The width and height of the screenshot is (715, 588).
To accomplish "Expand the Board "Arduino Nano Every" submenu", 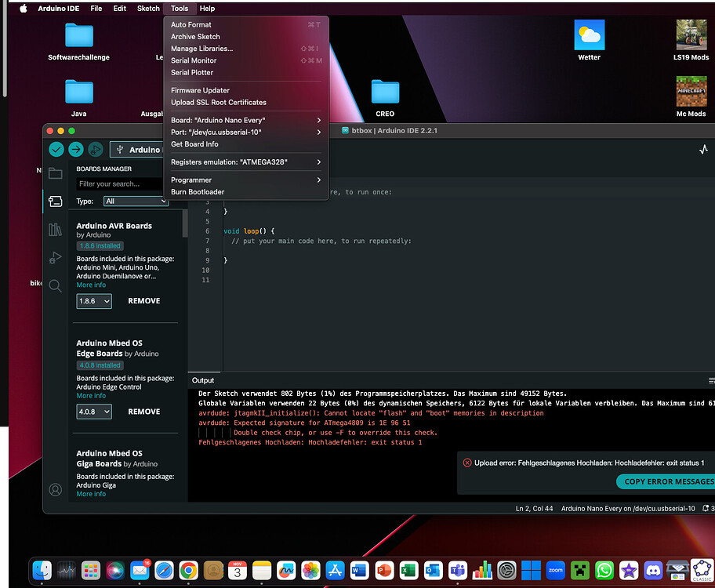I will tap(246, 120).
